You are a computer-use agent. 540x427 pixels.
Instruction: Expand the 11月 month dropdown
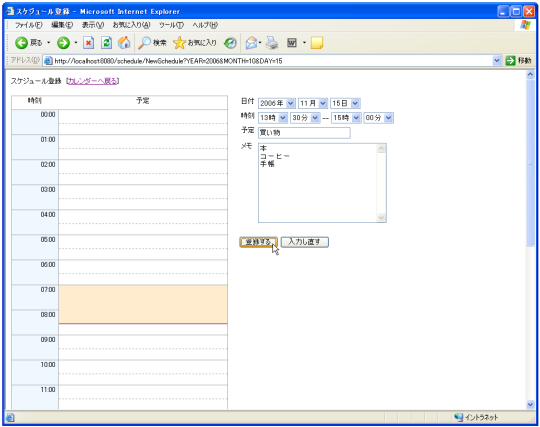click(x=313, y=103)
